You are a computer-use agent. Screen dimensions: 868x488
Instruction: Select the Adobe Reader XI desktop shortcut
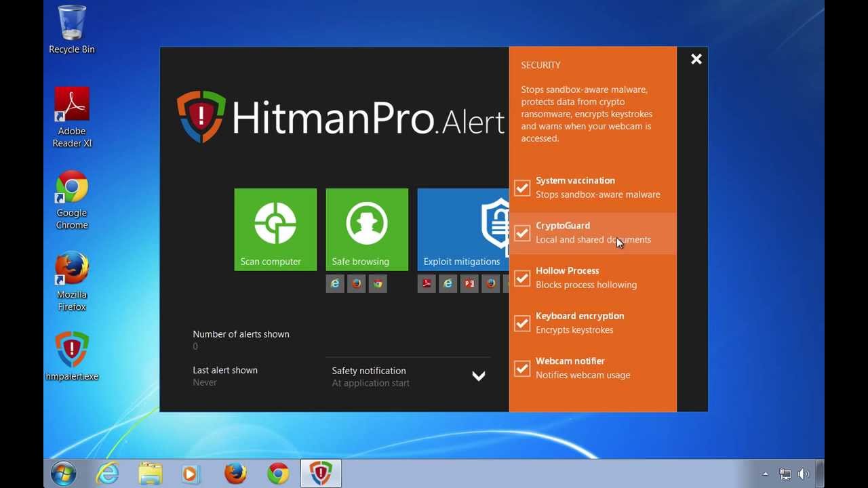(x=72, y=118)
